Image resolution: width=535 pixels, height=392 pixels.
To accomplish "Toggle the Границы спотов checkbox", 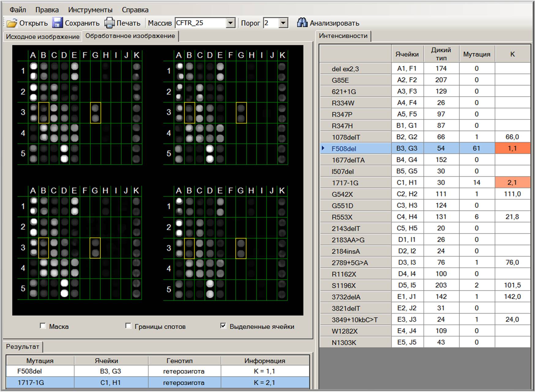I will pyautogui.click(x=128, y=326).
